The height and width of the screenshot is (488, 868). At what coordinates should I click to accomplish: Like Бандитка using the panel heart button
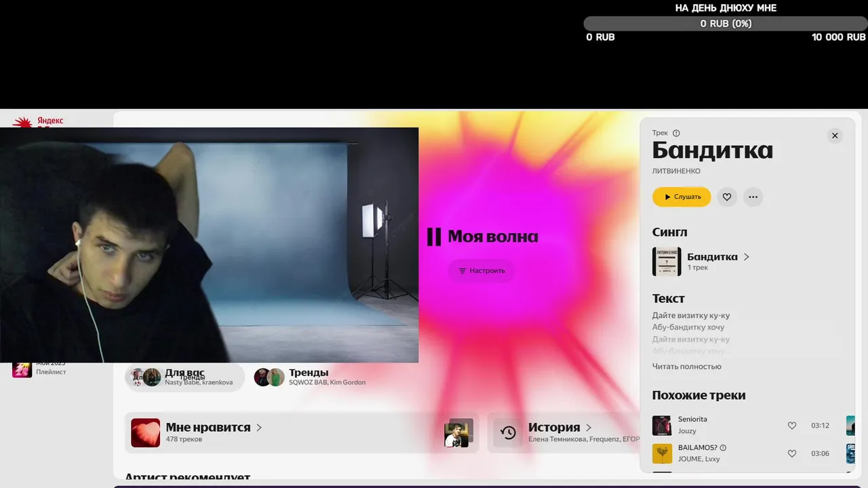tap(727, 197)
